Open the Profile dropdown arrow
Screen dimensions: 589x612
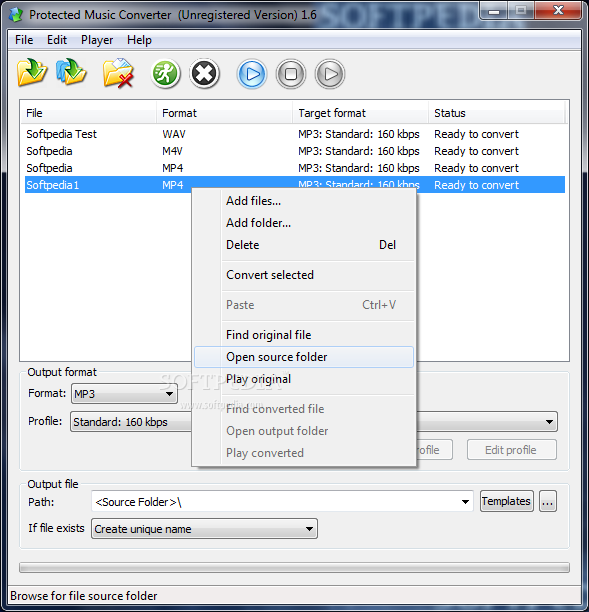549,422
